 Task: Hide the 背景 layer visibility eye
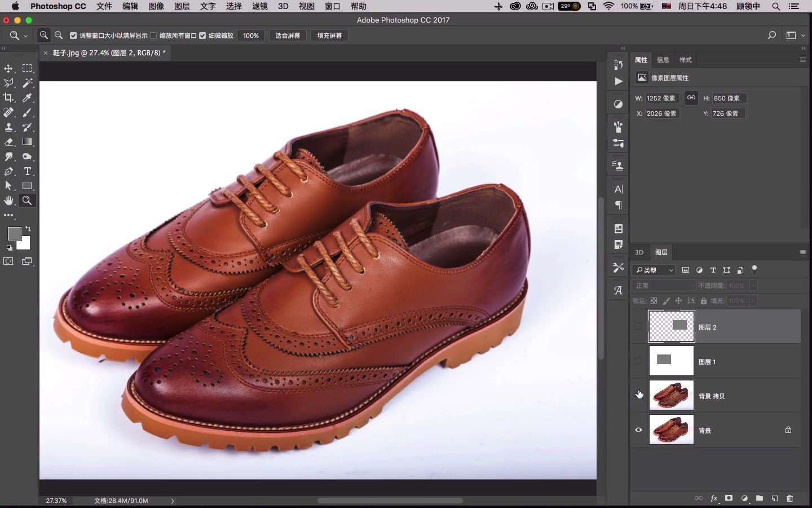(x=638, y=430)
